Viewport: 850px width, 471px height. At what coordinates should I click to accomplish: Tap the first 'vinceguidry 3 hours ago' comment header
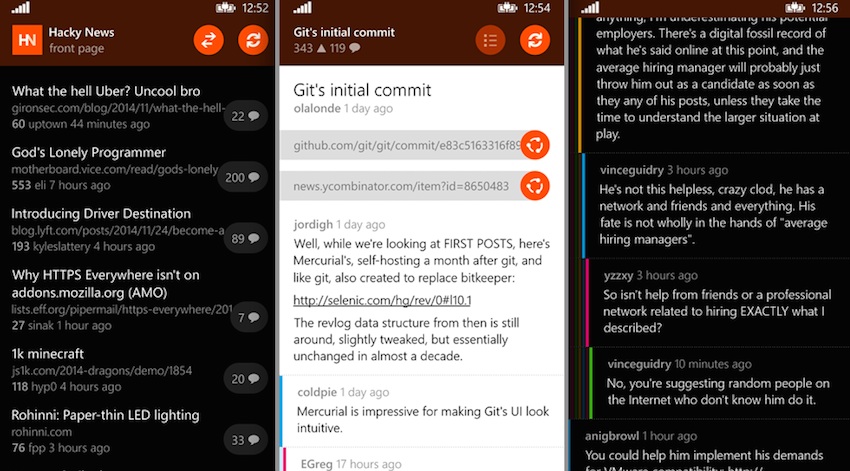(x=664, y=170)
